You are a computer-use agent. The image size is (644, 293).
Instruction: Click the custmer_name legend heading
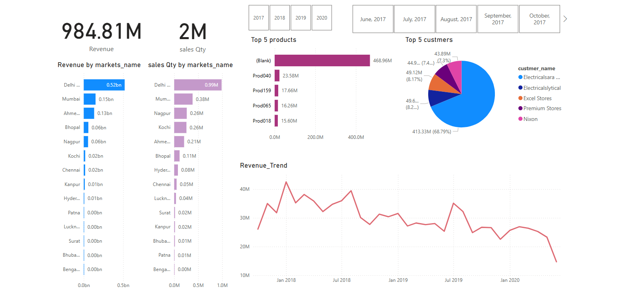coord(536,69)
